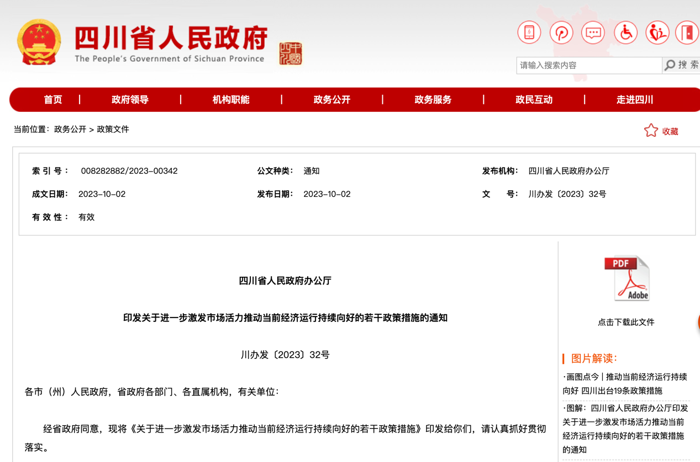Viewport: 700px width, 462px height.
Task: Click the mobile phone version icon
Action: point(529,32)
